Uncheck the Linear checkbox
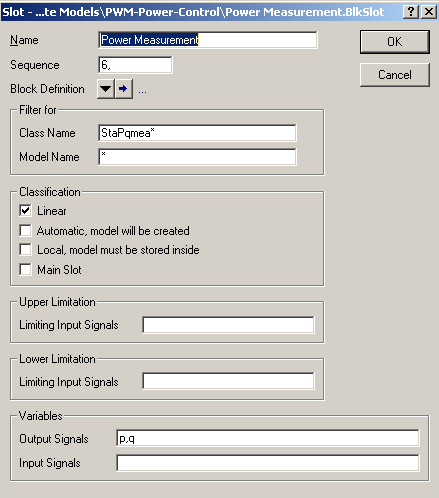This screenshot has height=498, width=439. coord(26,211)
